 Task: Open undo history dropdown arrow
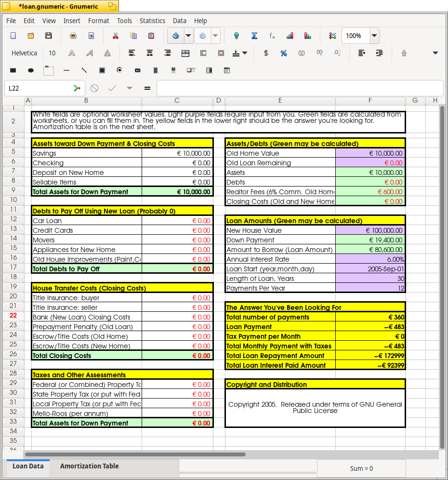click(x=188, y=36)
